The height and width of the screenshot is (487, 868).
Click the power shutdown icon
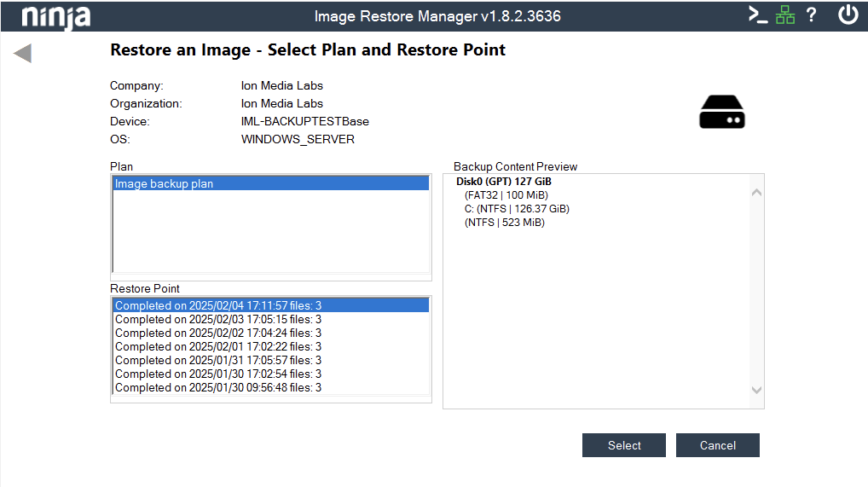pos(848,15)
